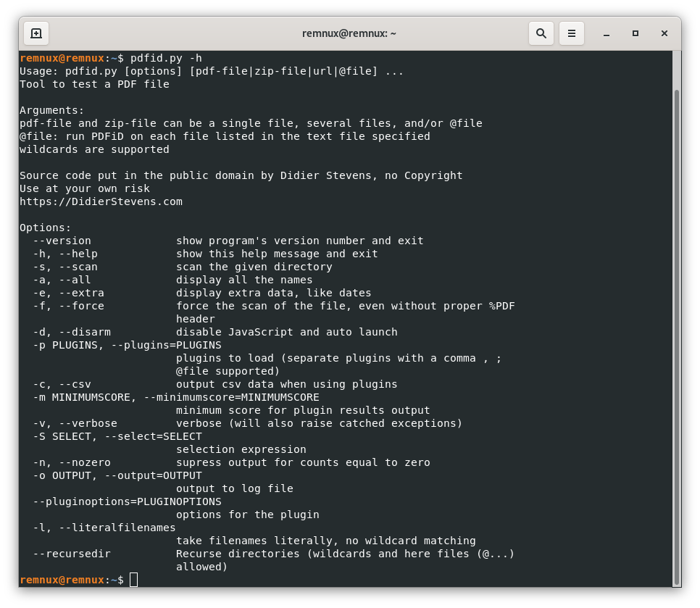The image size is (700, 608).
Task: Click the Usage line at the top
Action: [x=210, y=71]
